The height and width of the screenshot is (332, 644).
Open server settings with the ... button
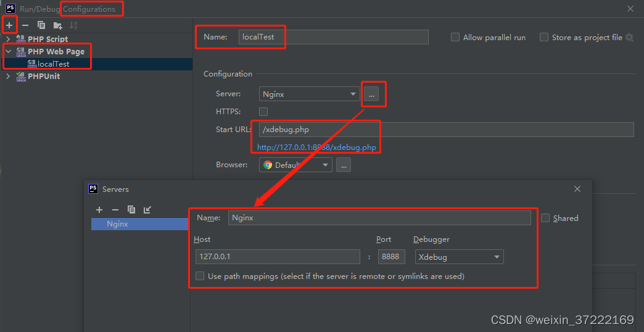pyautogui.click(x=371, y=94)
